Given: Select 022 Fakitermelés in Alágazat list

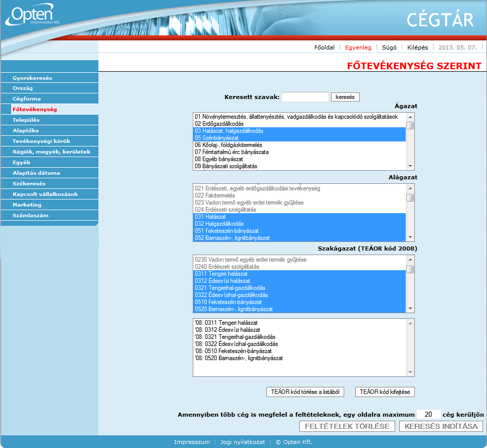Looking at the screenshot, I should point(299,195).
